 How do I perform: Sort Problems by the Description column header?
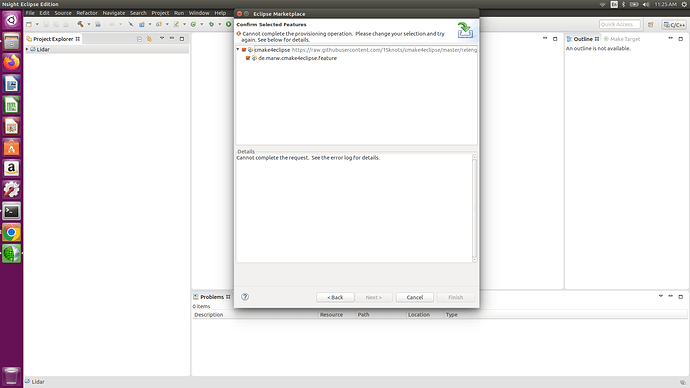click(x=255, y=315)
